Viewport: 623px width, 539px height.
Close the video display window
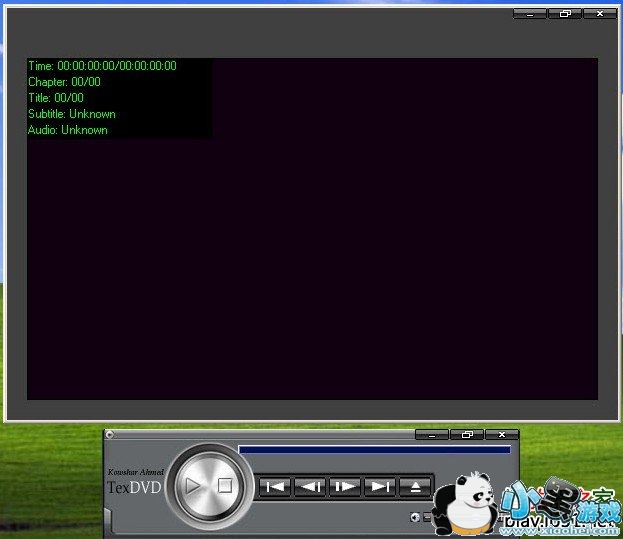pos(600,14)
